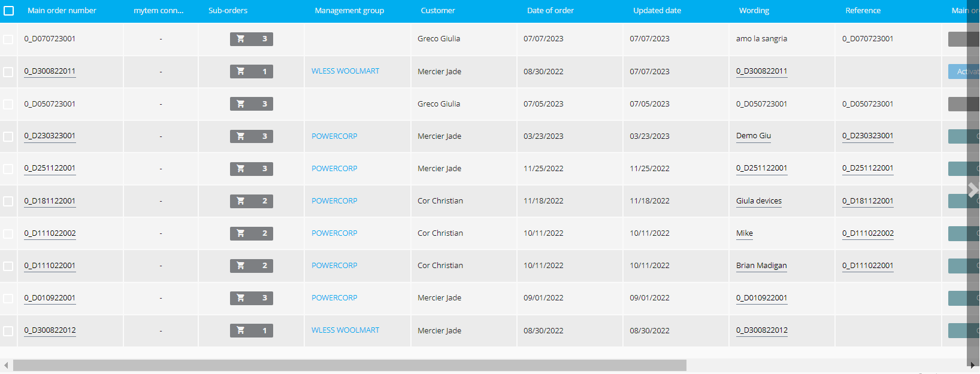Click the cart sub-orders badge for 0_D070723001

[x=252, y=39]
